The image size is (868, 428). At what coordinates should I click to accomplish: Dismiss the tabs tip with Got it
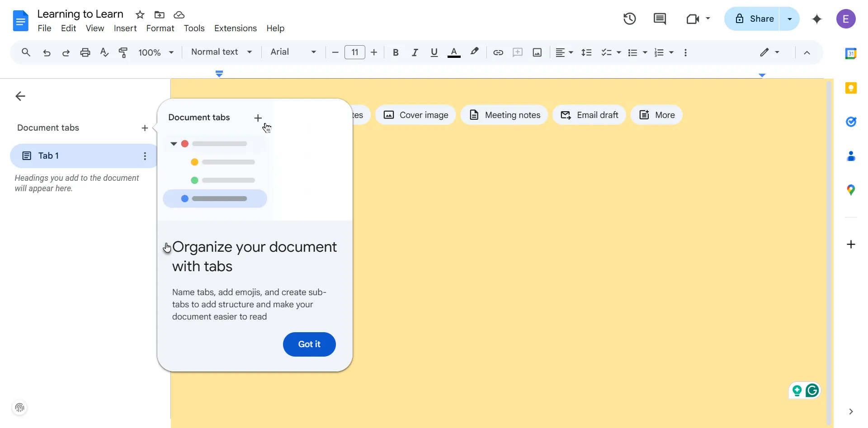tap(309, 344)
